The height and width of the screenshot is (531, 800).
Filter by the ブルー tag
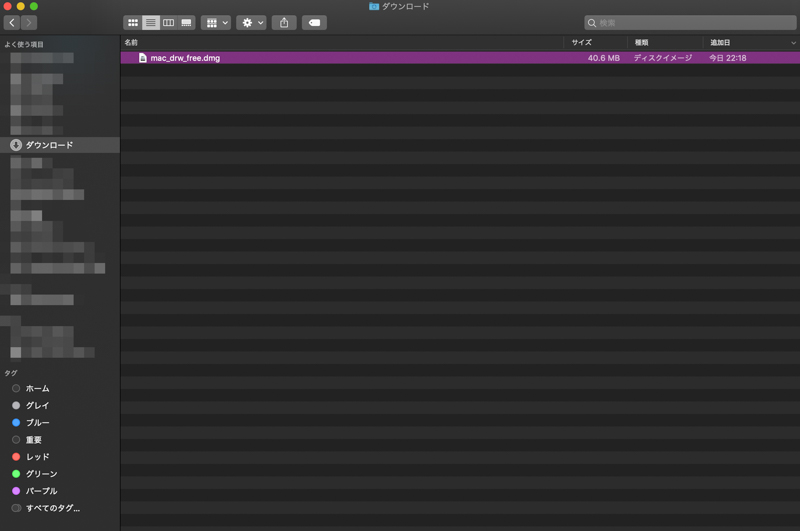pos(38,422)
